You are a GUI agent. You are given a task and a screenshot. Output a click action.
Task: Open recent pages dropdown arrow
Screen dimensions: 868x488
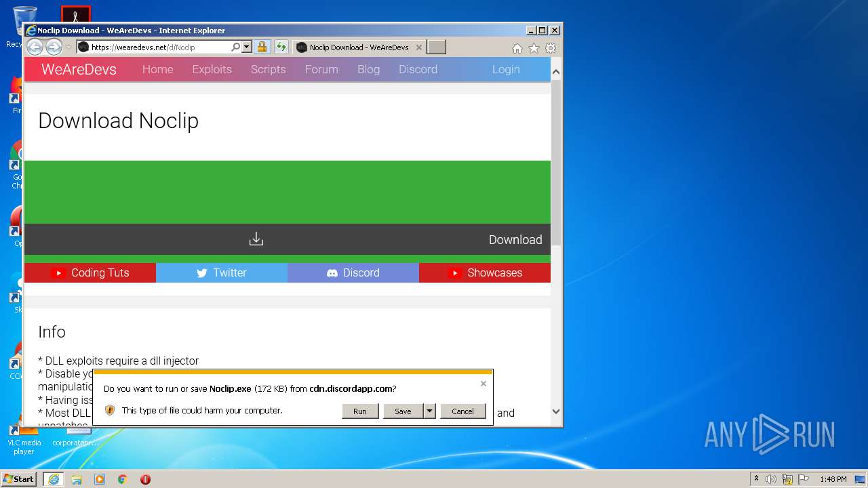[x=68, y=47]
